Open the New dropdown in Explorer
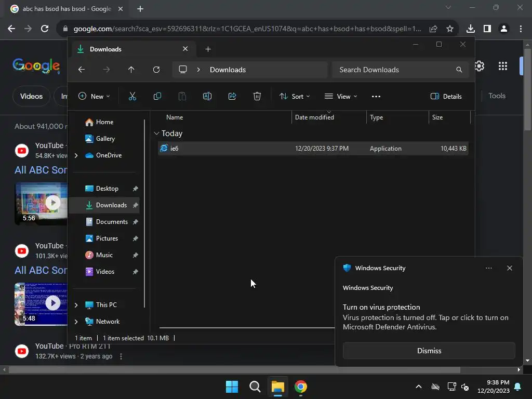This screenshot has height=399, width=532. tap(94, 96)
